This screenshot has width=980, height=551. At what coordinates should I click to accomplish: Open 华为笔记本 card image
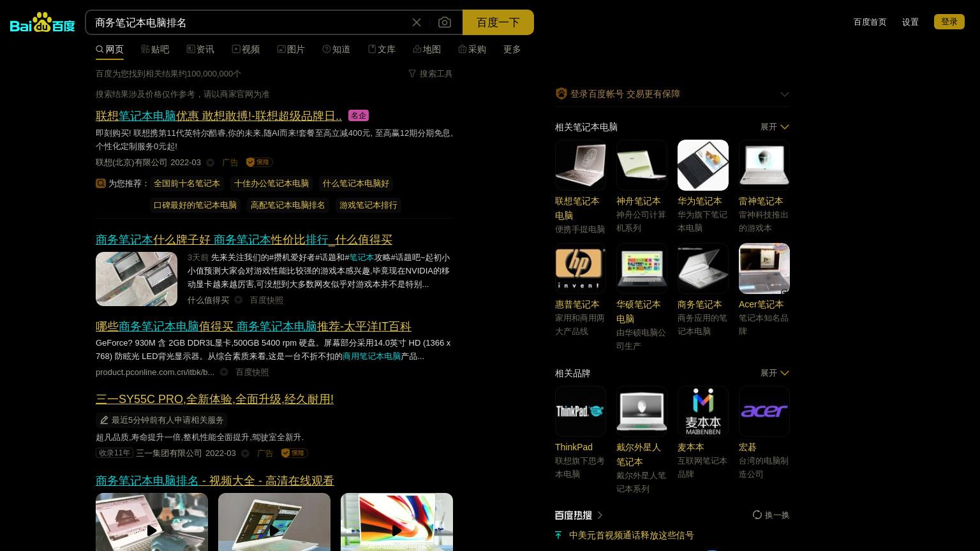pos(703,165)
